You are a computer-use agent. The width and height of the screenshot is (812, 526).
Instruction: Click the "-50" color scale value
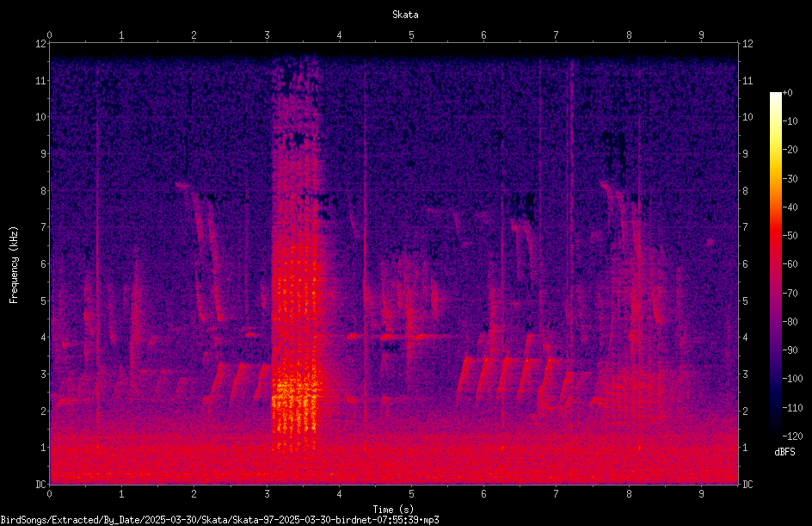pyautogui.click(x=790, y=236)
